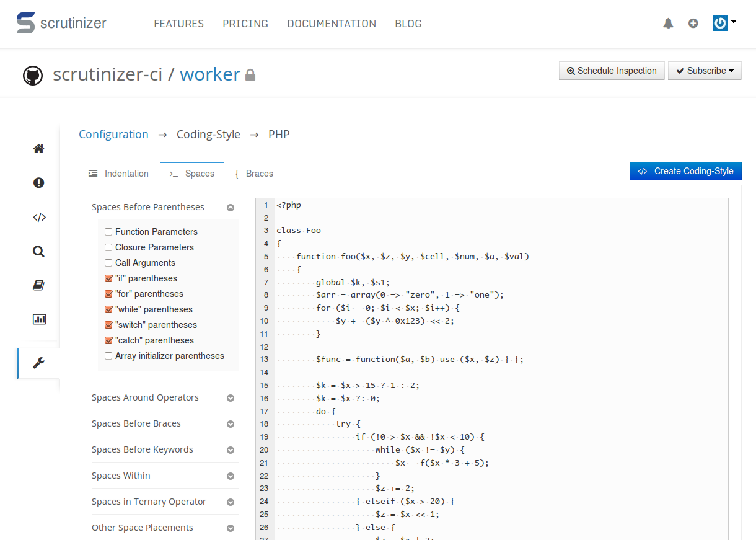Open the Issues exclamation sidebar icon
756x540 pixels.
coord(38,183)
